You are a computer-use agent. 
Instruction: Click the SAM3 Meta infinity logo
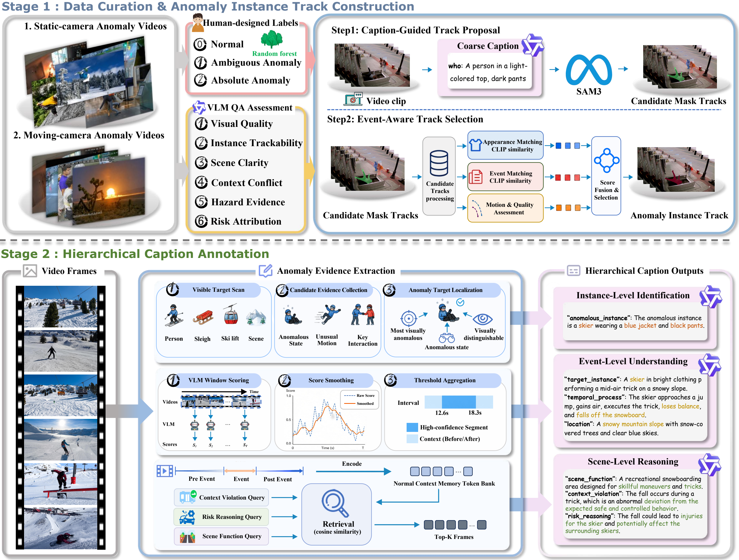(589, 70)
